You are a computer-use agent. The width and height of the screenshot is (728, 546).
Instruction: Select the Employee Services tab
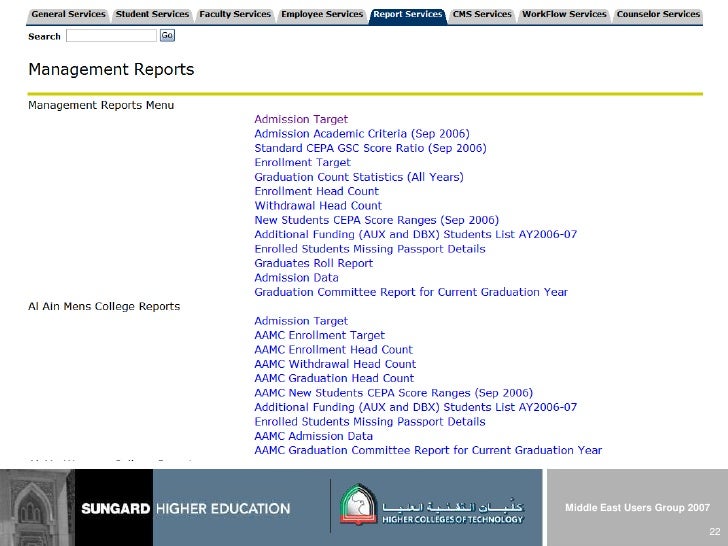coord(322,14)
